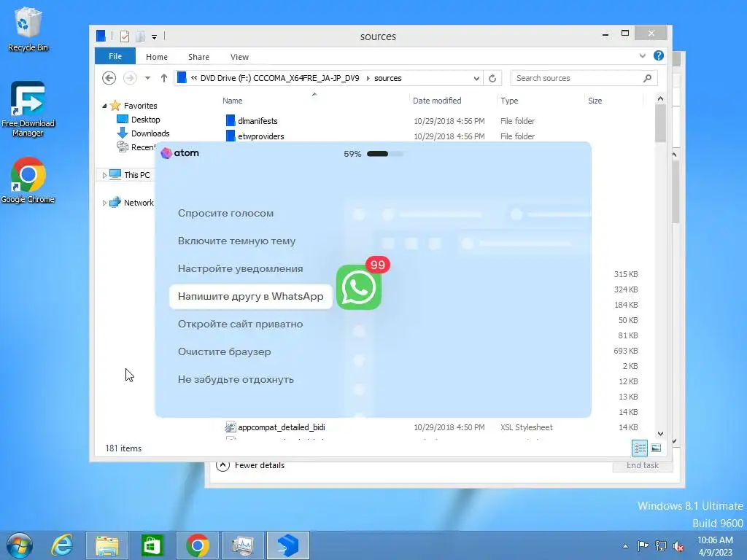Screen dimensions: 747x560
Task: Go up one folder level
Action: coord(164,77)
